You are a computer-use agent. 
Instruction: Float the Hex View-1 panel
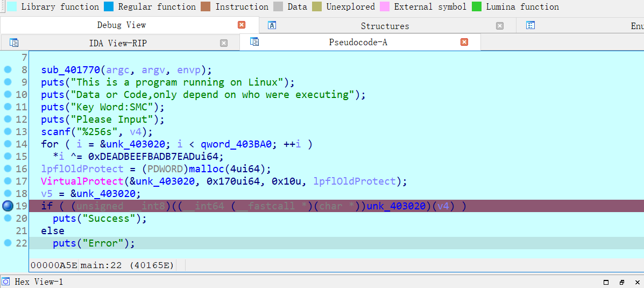(622, 282)
